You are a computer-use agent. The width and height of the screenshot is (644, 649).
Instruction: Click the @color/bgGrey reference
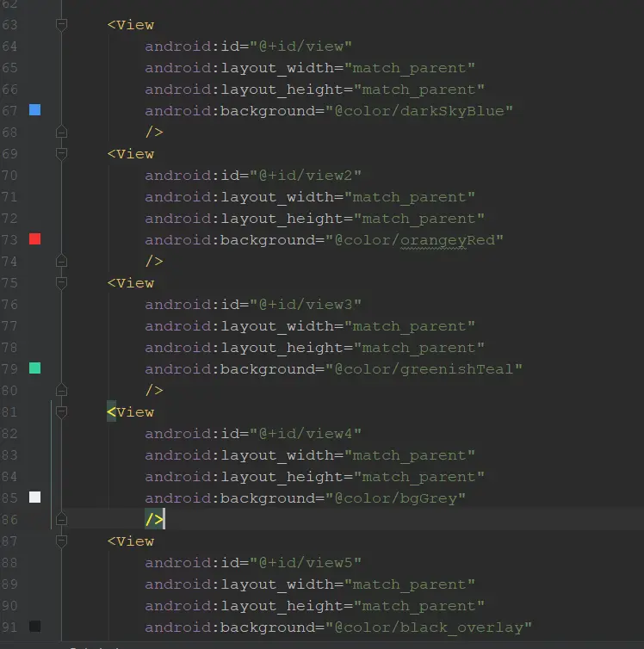[x=395, y=498]
